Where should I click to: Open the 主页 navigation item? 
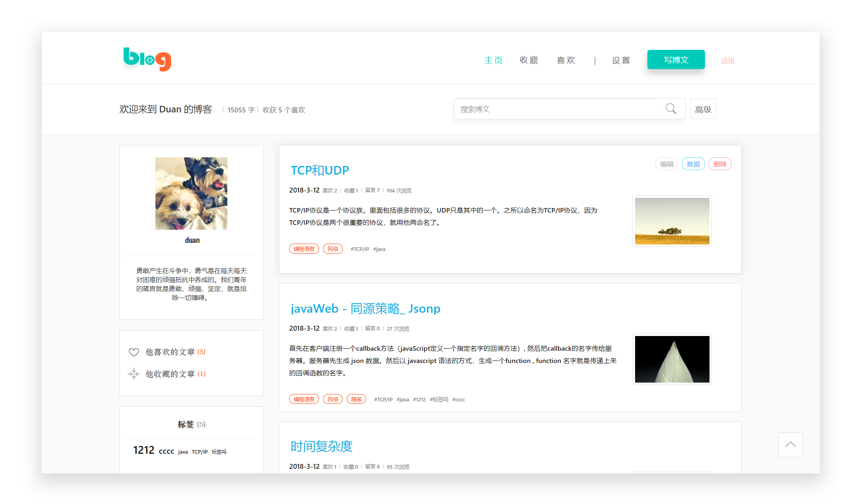[493, 60]
